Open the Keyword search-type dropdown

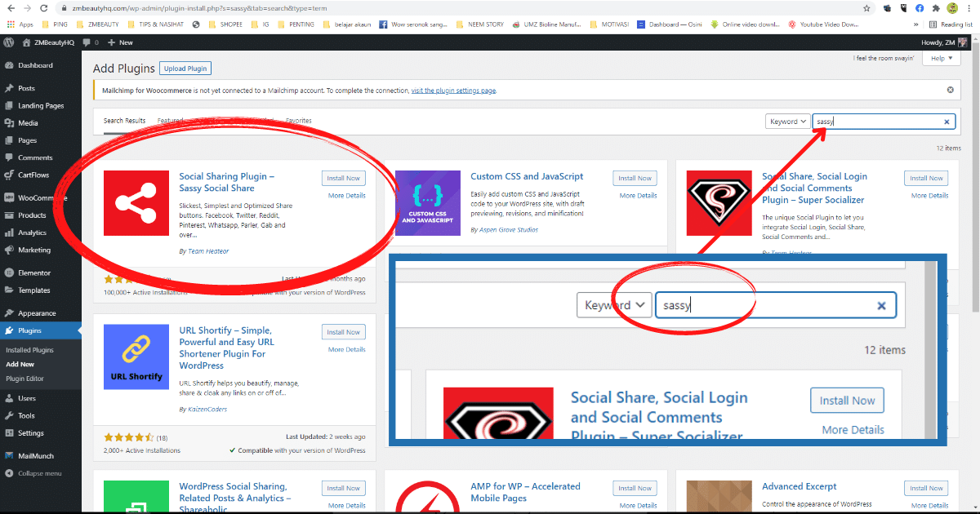point(786,121)
